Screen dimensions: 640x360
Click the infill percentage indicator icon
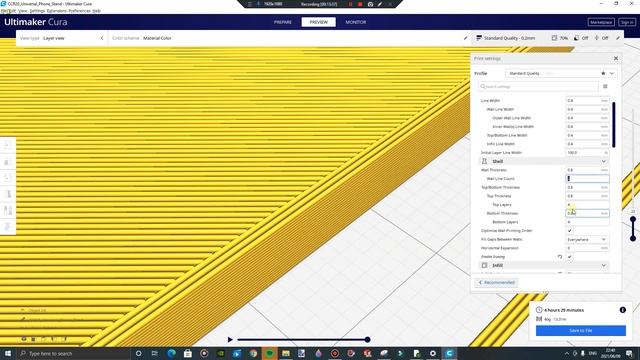554,38
